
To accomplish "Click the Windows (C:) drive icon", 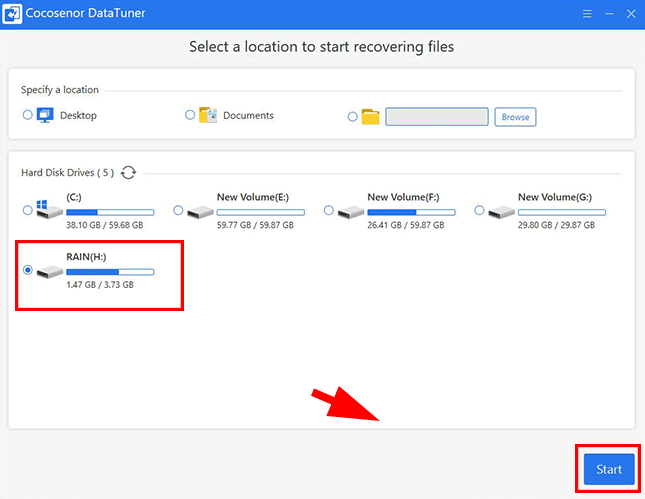I will [49, 211].
